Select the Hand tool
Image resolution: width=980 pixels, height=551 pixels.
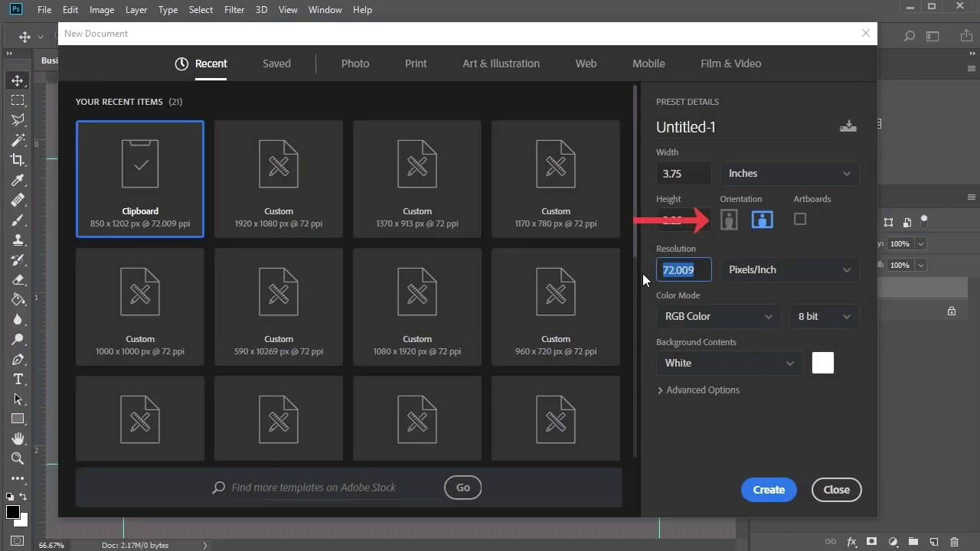click(17, 439)
